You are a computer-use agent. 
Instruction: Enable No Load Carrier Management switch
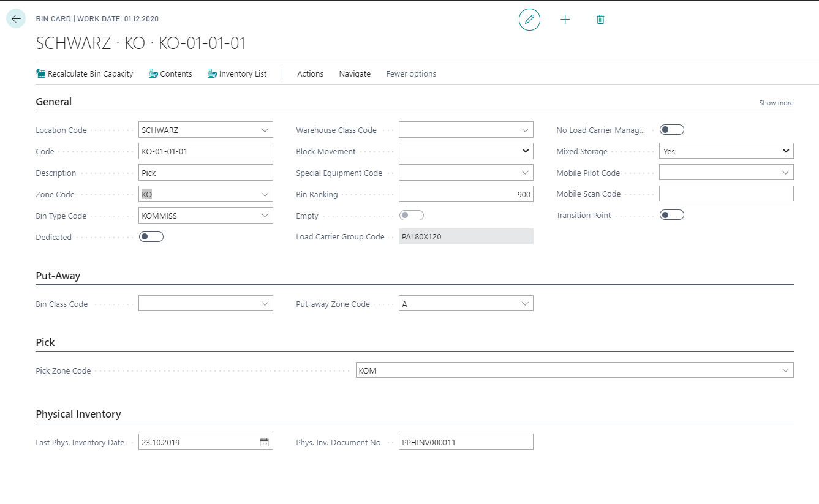[672, 130]
